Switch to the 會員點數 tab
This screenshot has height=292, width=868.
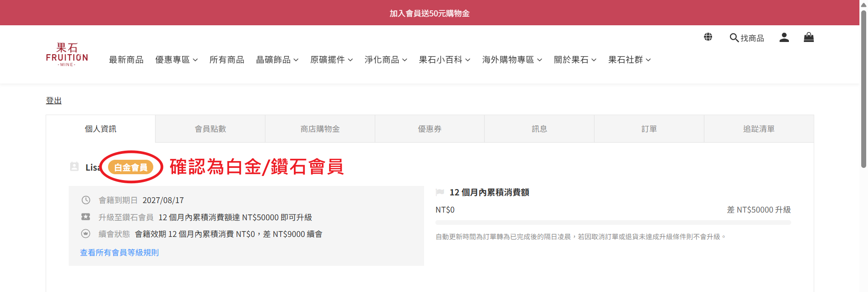(210, 129)
